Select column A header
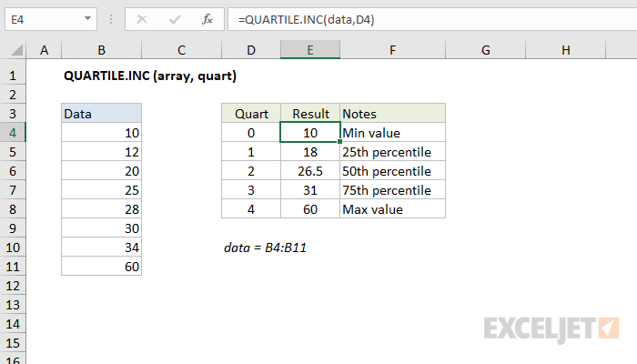Image resolution: width=637 pixels, height=364 pixels. click(44, 50)
